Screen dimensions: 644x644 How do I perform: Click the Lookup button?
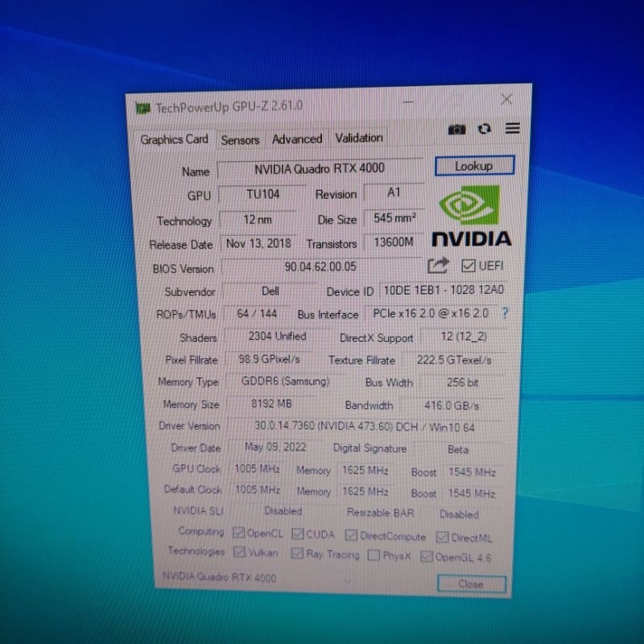[x=474, y=166]
